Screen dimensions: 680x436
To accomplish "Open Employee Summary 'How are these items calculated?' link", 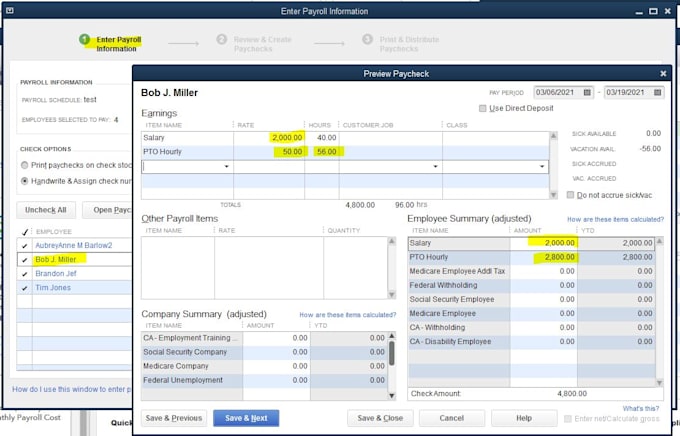I will [x=615, y=220].
